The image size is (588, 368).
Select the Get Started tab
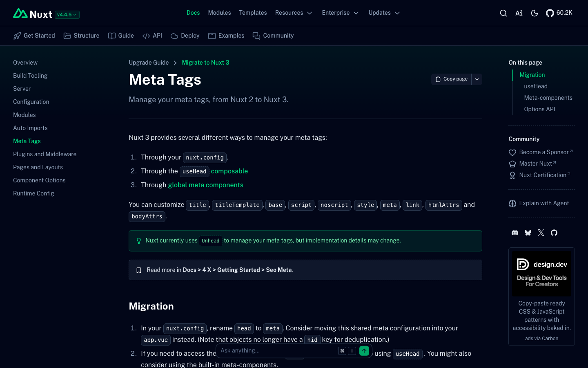pos(34,36)
